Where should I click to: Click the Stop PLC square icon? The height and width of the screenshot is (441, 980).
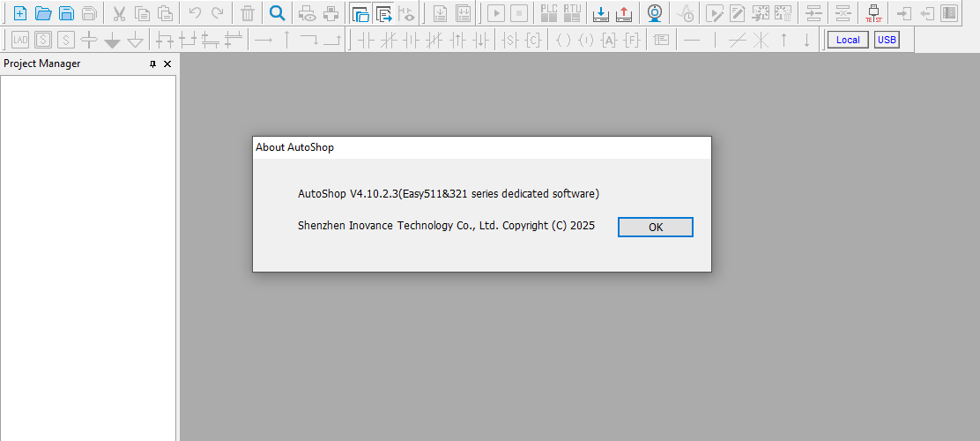tap(519, 13)
